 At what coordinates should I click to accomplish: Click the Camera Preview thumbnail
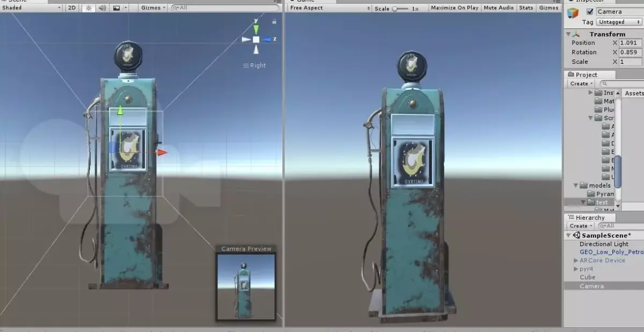246,287
